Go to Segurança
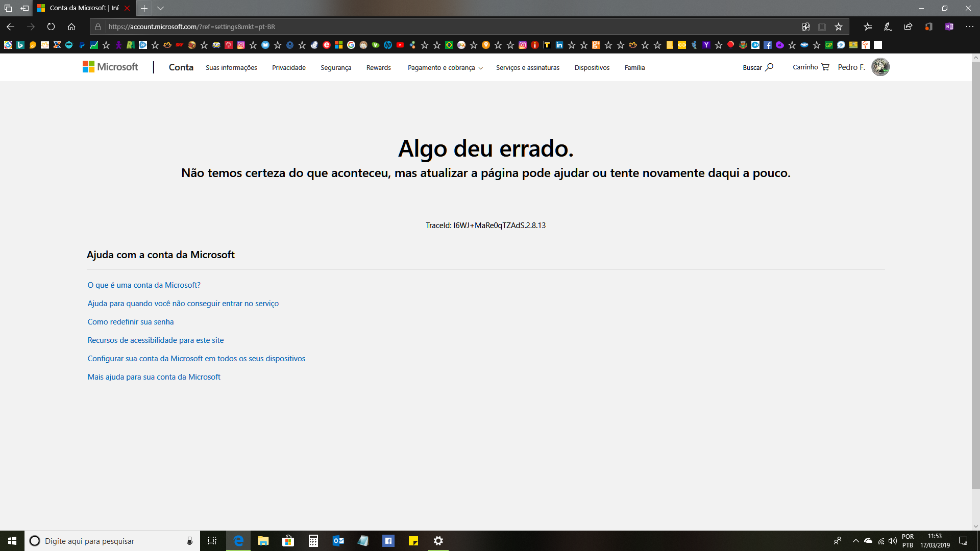Viewport: 980px width, 551px height. coord(336,67)
